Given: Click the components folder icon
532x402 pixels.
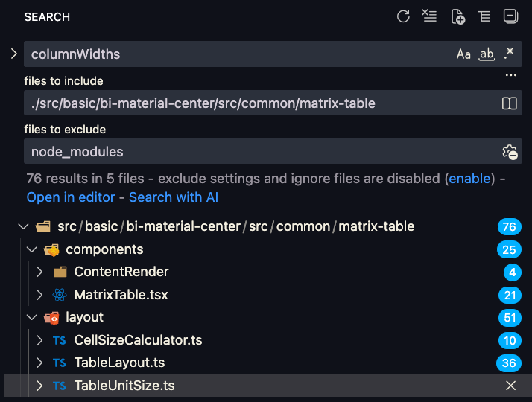Looking at the screenshot, I should click(51, 250).
